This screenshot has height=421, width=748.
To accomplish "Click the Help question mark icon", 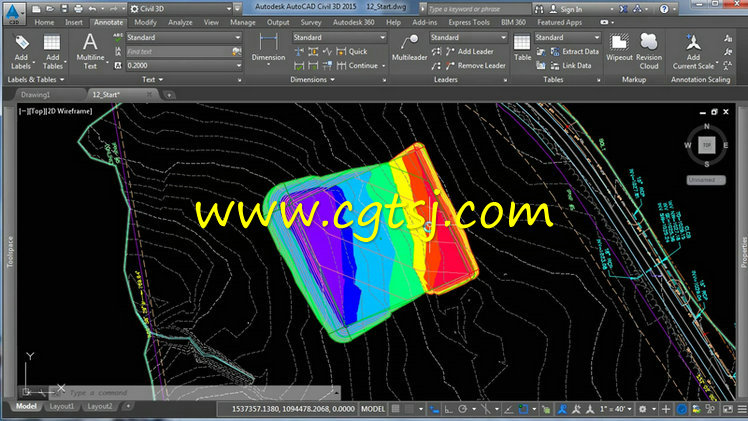I will (664, 9).
